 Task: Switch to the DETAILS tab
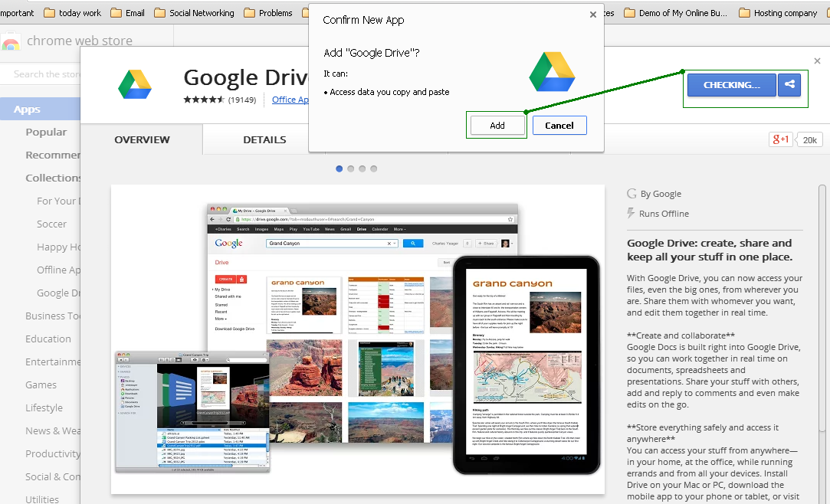tap(264, 139)
